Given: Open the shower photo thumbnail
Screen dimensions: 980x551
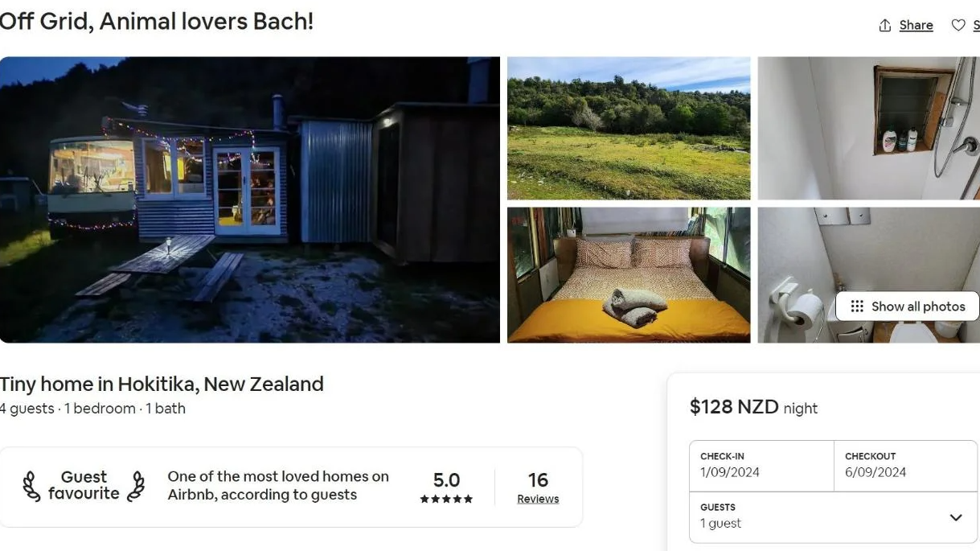Looking at the screenshot, I should coord(868,128).
